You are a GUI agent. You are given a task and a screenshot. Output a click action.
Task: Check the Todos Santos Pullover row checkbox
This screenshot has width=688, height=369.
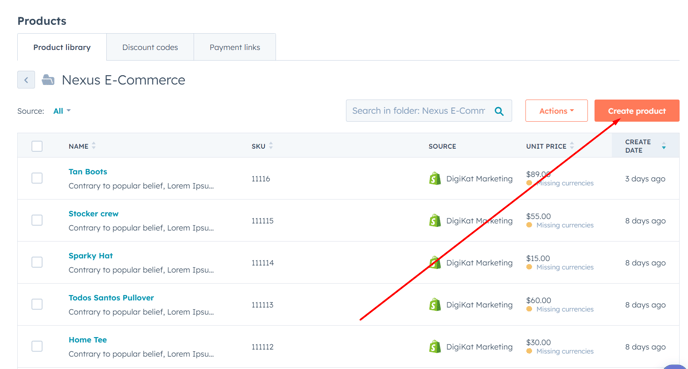coord(37,304)
